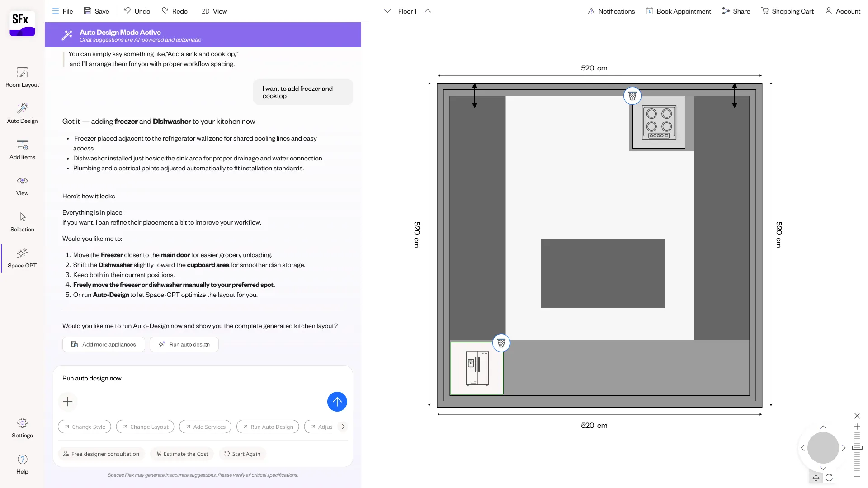Open the Shopping Cart

click(787, 11)
